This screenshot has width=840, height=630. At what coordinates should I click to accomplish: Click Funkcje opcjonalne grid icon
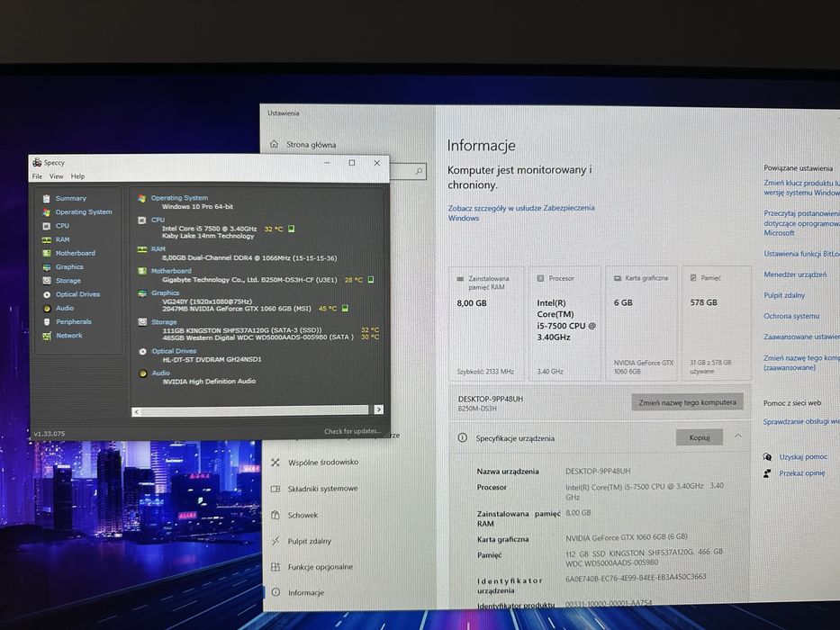[275, 567]
